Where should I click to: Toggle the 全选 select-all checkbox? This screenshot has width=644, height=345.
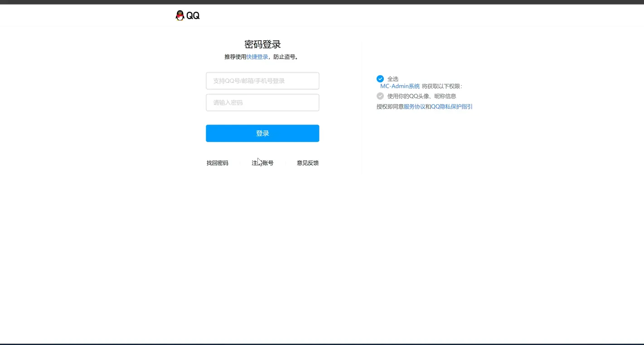point(380,79)
